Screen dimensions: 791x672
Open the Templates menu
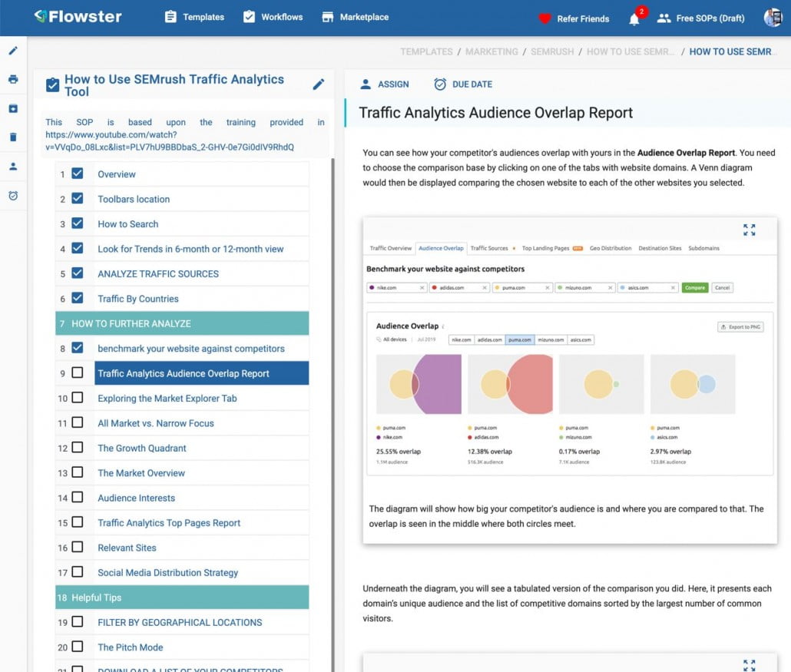point(204,17)
